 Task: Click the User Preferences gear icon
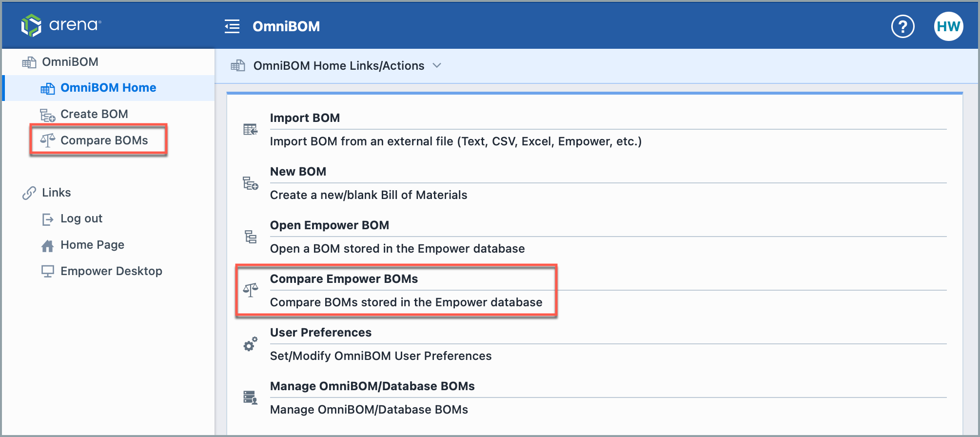point(250,344)
